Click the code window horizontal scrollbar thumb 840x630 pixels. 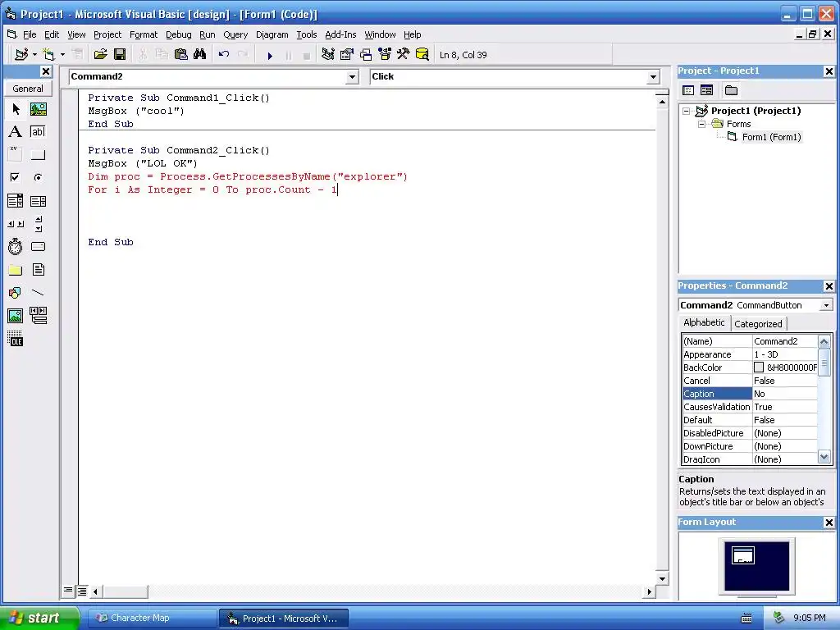coord(125,591)
